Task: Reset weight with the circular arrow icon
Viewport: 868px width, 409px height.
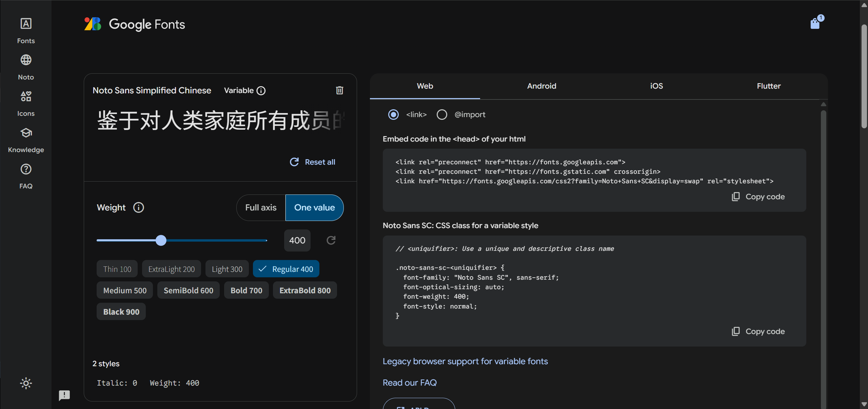Action: (331, 240)
